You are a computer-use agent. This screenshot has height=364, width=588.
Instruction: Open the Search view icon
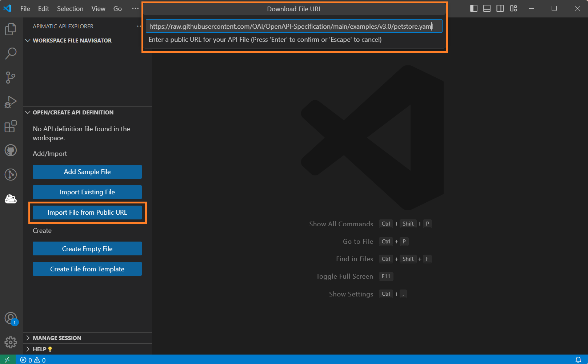coord(11,53)
